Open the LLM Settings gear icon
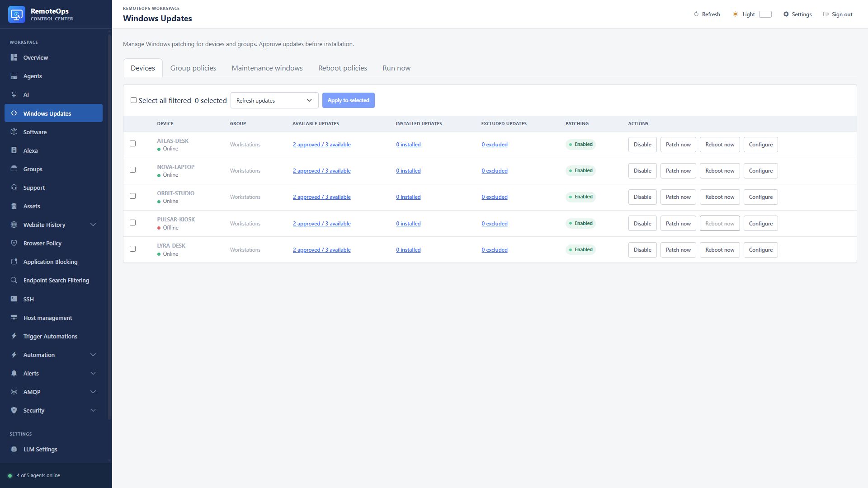Image resolution: width=868 pixels, height=488 pixels. [14, 449]
